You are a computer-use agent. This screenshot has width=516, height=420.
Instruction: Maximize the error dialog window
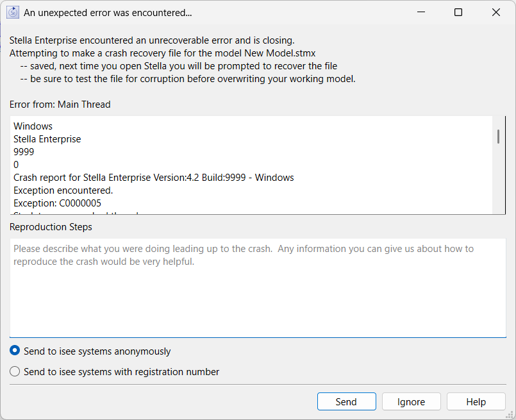[458, 12]
